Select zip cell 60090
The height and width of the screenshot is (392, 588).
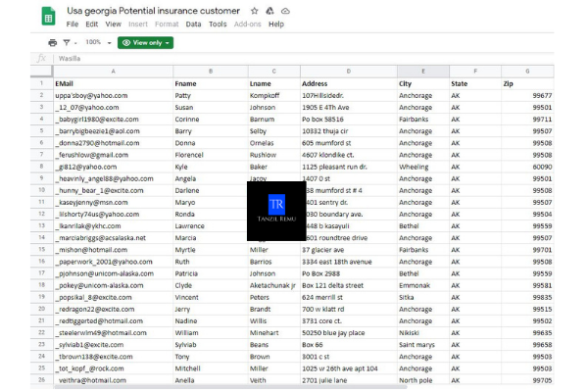[x=527, y=167]
